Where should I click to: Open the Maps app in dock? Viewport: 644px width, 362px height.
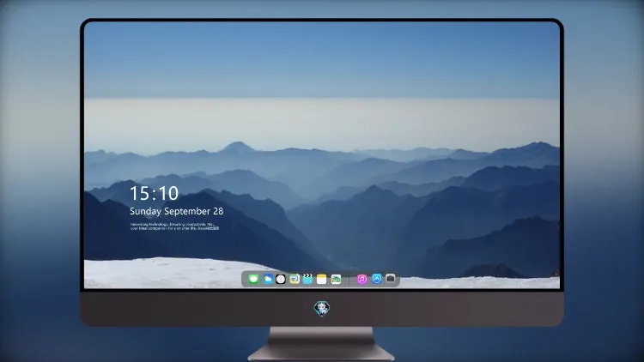(294, 280)
